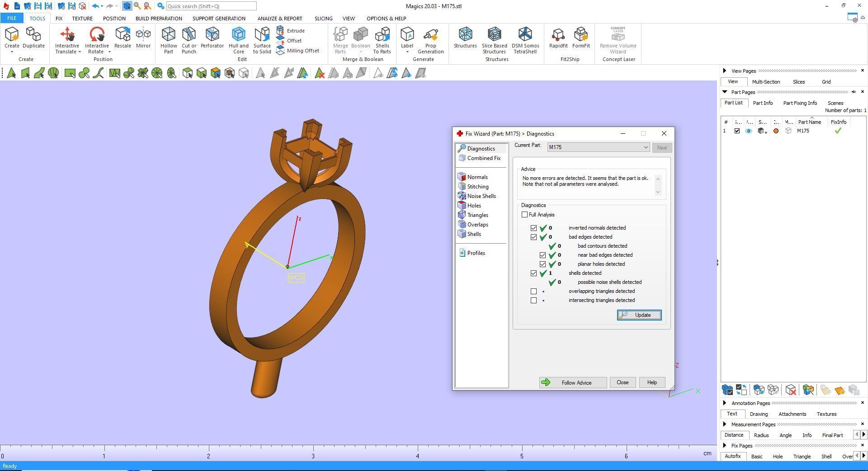Enable the Full Analysis checkbox
Viewport: 868px width, 471px height.
(524, 215)
